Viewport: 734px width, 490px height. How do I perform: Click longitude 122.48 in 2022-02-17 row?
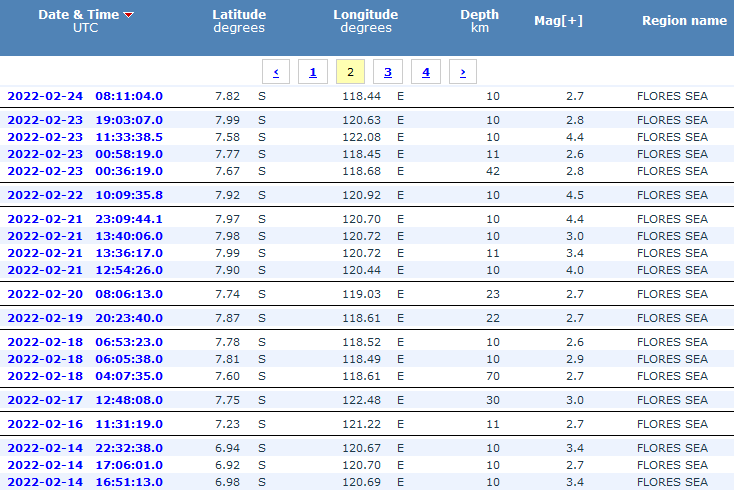361,400
